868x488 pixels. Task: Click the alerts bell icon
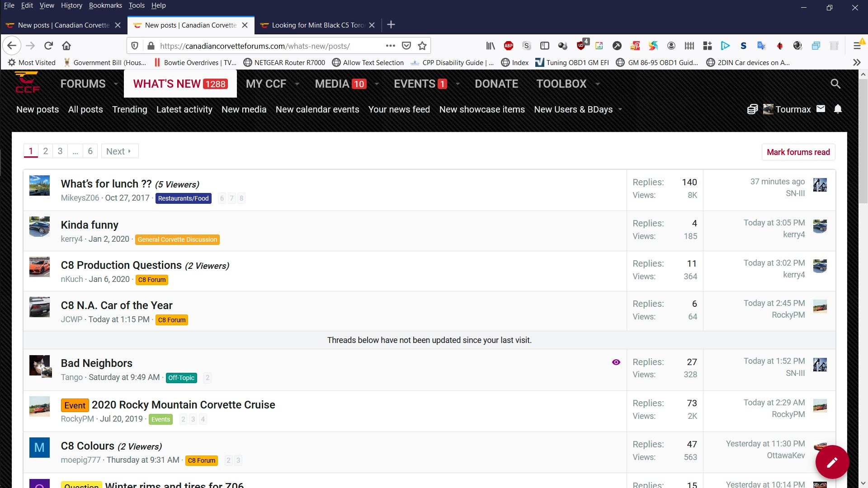pyautogui.click(x=838, y=109)
